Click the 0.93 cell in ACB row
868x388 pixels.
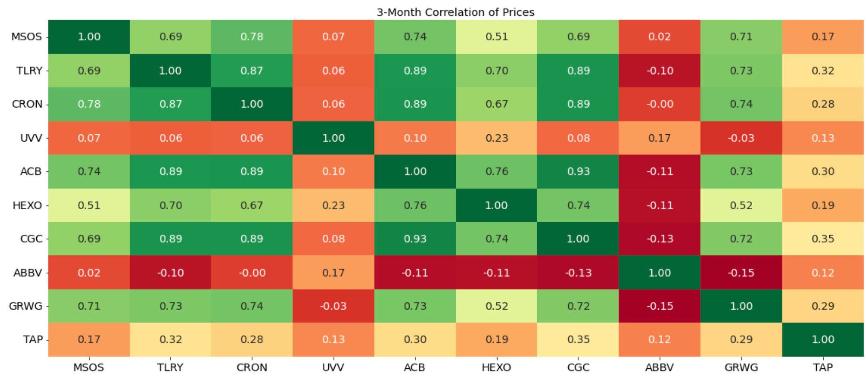pyautogui.click(x=578, y=171)
